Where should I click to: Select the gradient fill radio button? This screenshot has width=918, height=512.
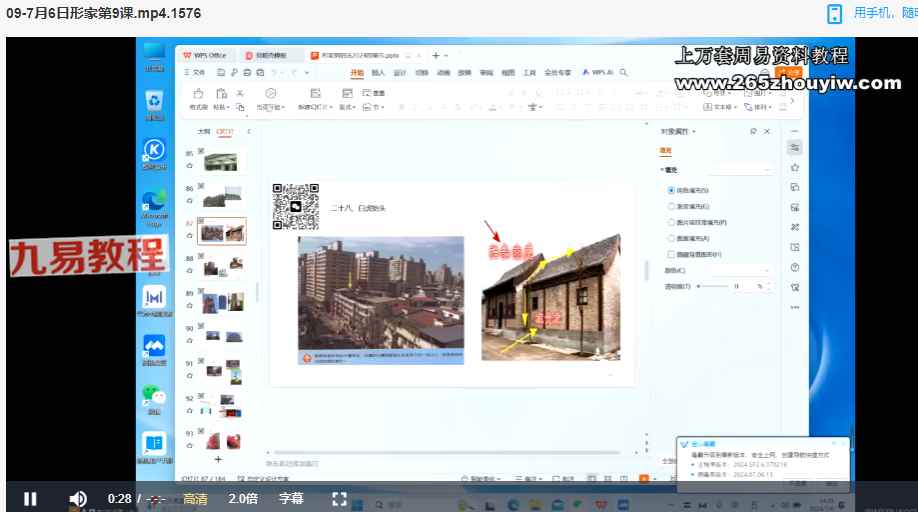pyautogui.click(x=672, y=207)
